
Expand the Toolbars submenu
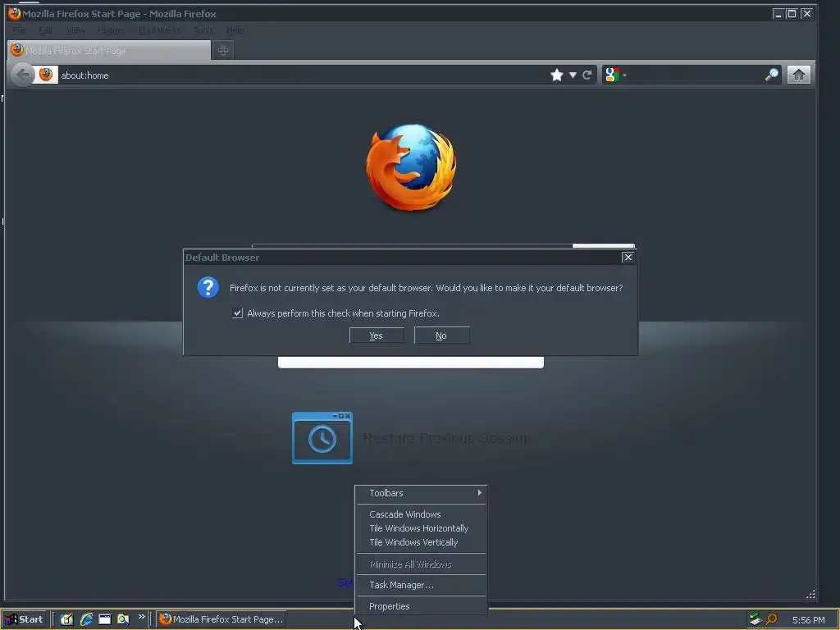[x=421, y=493]
